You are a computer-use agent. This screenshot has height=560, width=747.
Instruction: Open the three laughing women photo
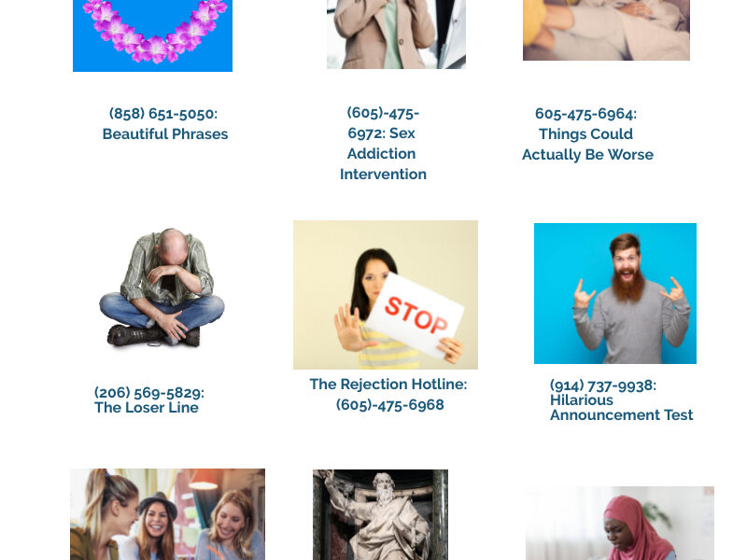click(168, 514)
